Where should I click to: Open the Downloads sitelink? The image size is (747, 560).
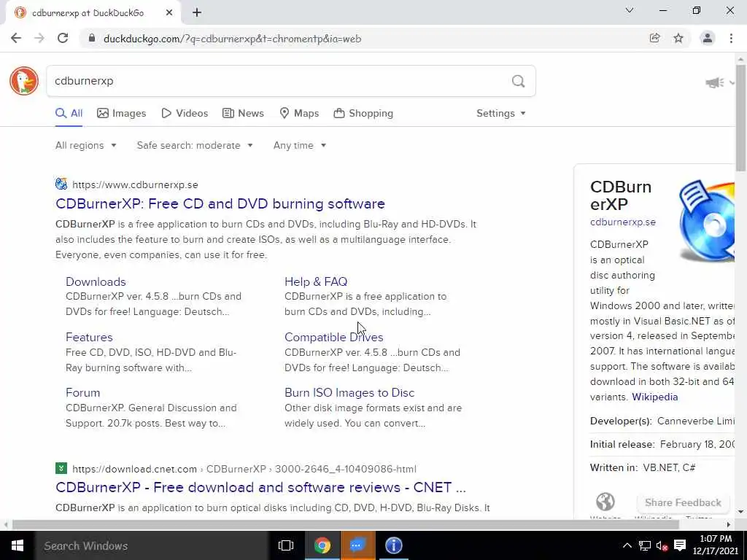(x=96, y=282)
